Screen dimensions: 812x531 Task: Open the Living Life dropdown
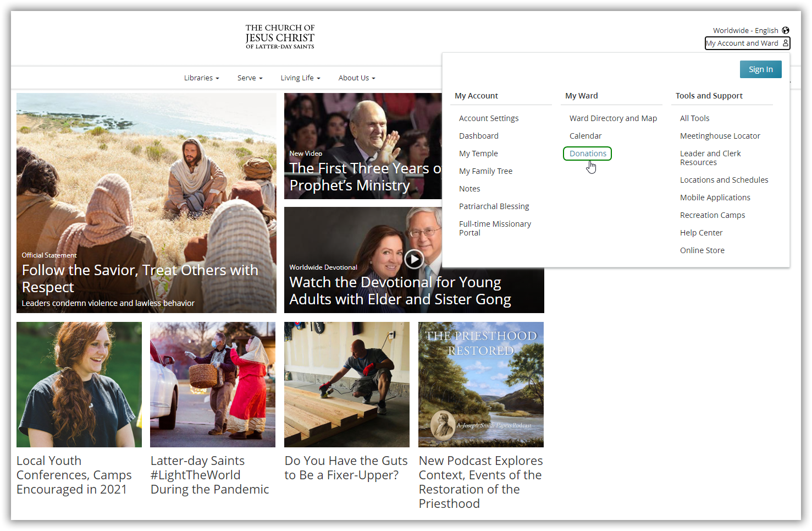pyautogui.click(x=300, y=78)
